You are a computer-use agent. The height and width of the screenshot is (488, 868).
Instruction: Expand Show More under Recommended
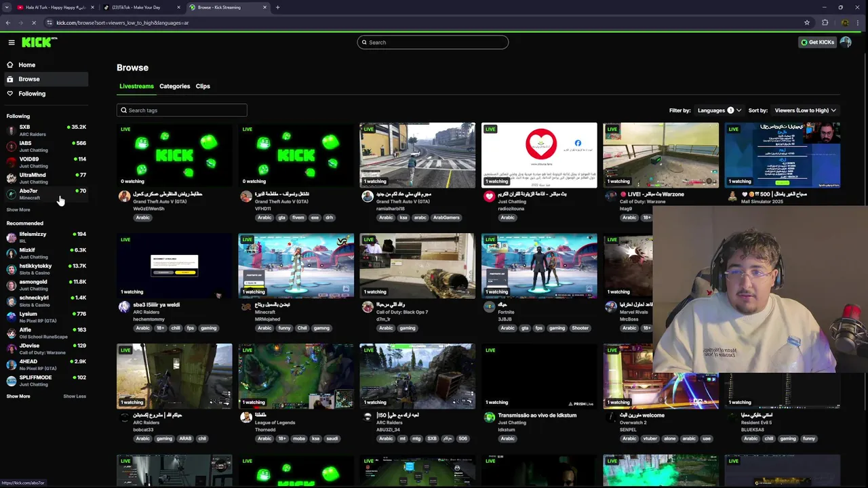pos(18,396)
